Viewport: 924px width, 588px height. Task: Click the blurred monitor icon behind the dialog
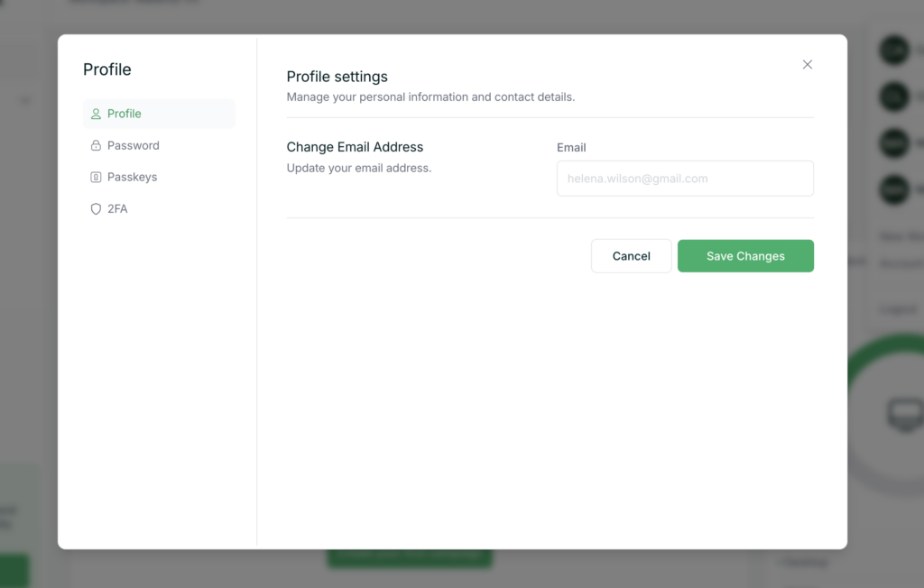[x=904, y=413]
